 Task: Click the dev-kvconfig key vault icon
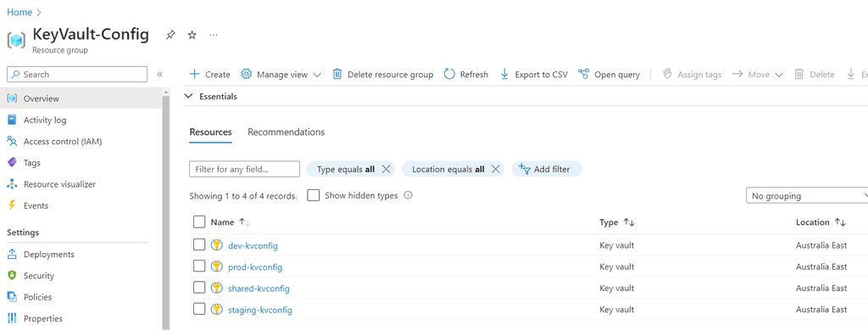tap(217, 245)
